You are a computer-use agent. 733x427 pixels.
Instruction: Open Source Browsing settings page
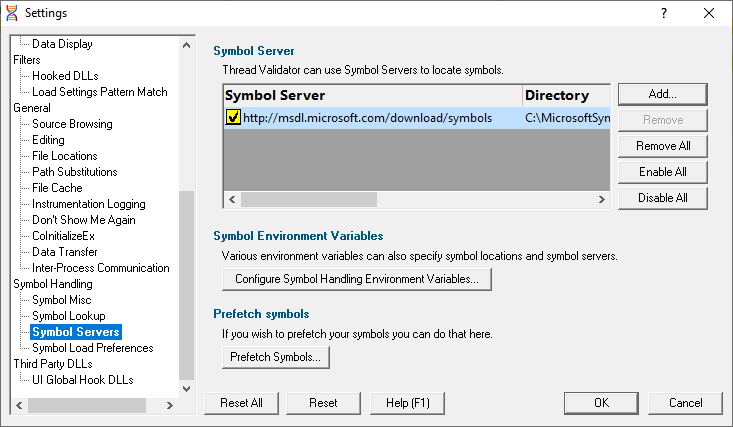coord(72,124)
